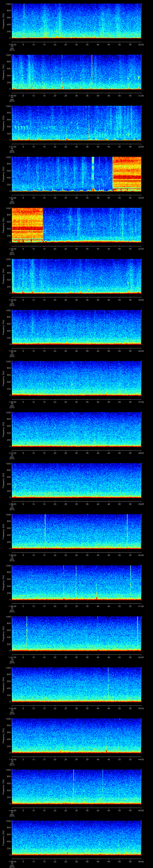Click the '42:00' end time label
This screenshot has width=153, height=868.
click(x=141, y=657)
